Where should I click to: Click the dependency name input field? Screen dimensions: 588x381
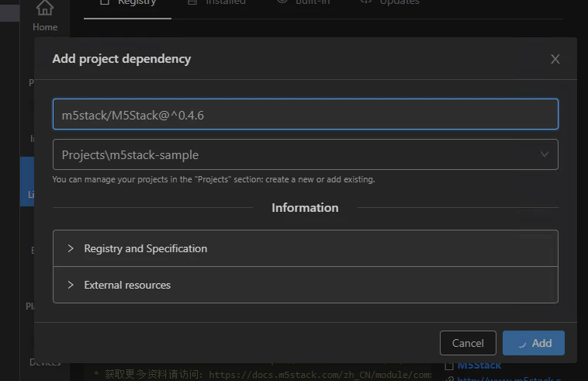pyautogui.click(x=306, y=114)
